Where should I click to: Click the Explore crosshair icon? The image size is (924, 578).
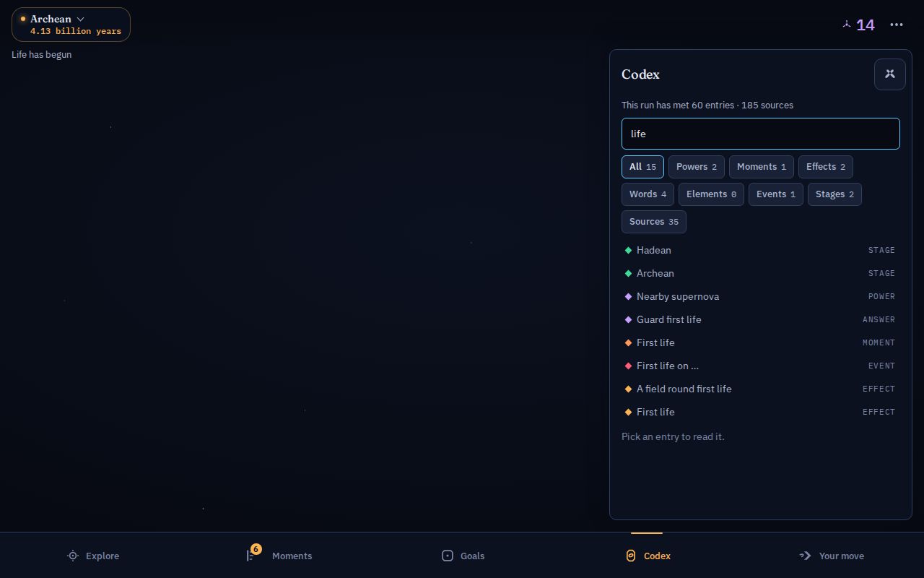[x=73, y=556]
